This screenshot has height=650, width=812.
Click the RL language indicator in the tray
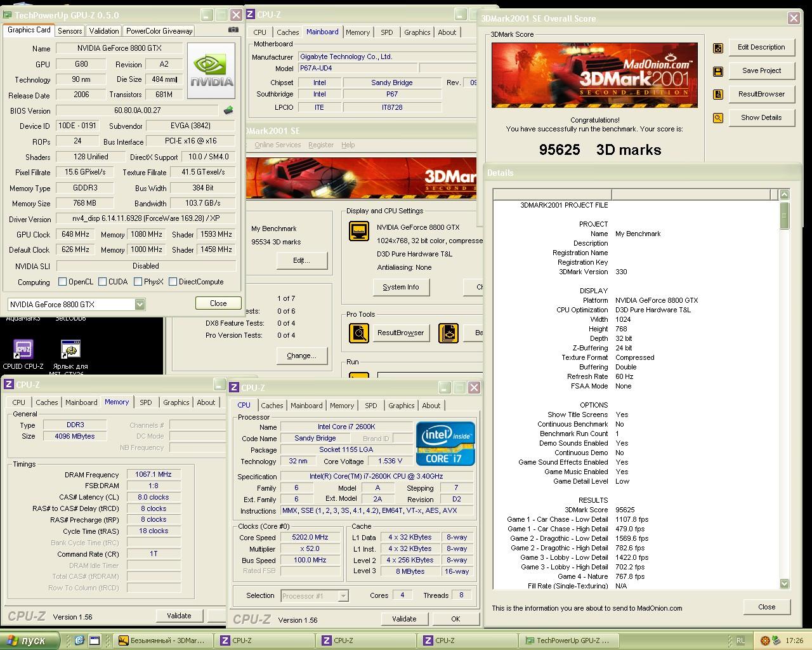click(740, 640)
